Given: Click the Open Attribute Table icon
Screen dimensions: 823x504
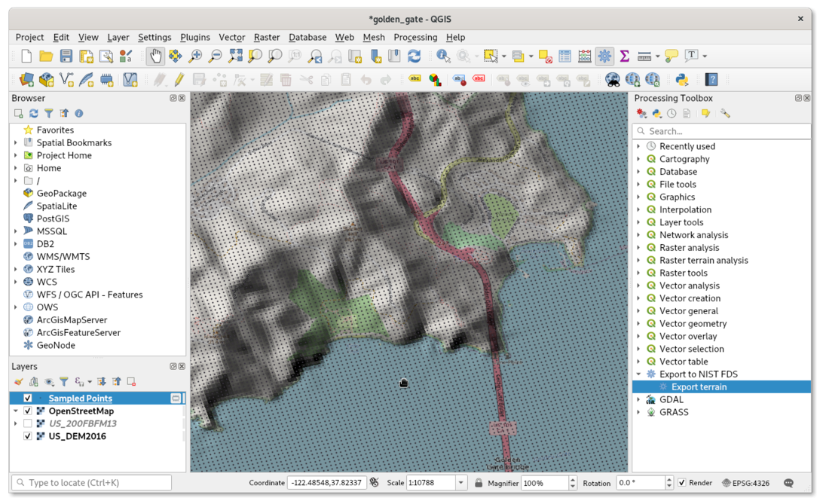Looking at the screenshot, I should click(x=564, y=56).
